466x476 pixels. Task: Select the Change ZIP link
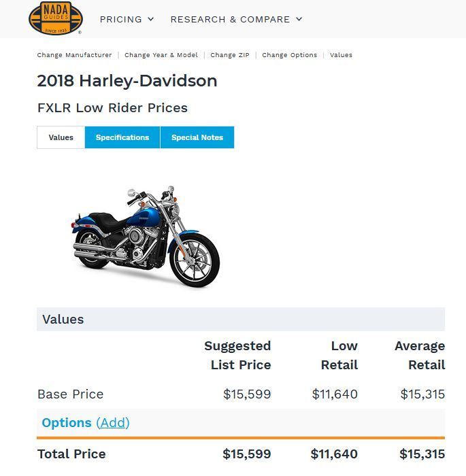pyautogui.click(x=230, y=55)
